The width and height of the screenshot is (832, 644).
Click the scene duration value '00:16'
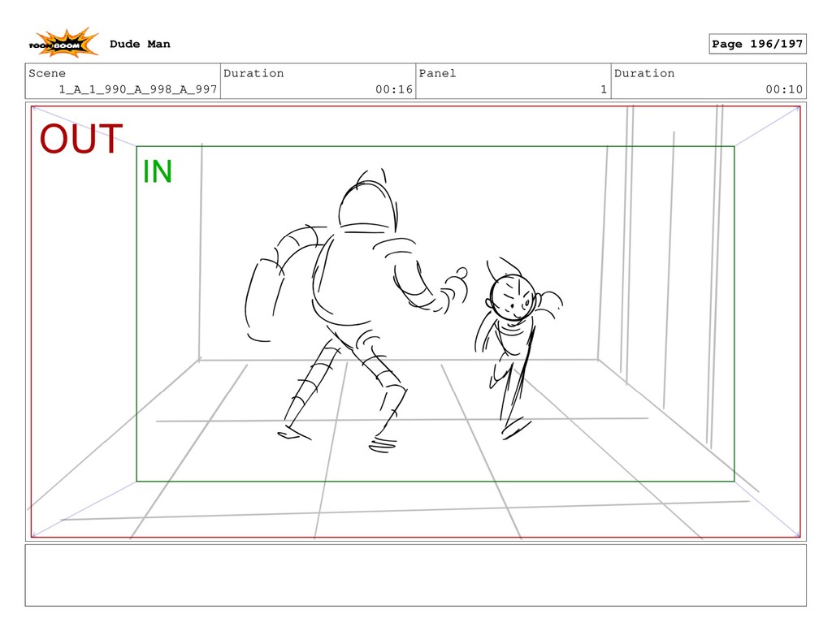tap(394, 89)
